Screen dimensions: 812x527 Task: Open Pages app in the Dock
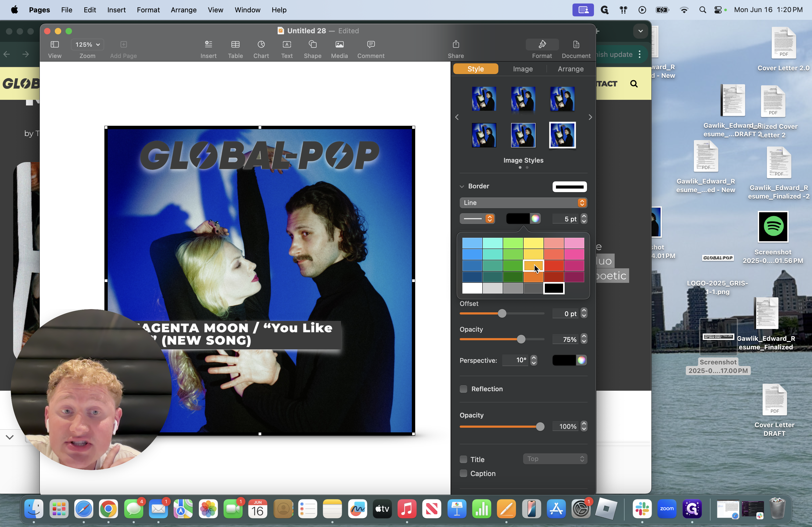(506, 509)
